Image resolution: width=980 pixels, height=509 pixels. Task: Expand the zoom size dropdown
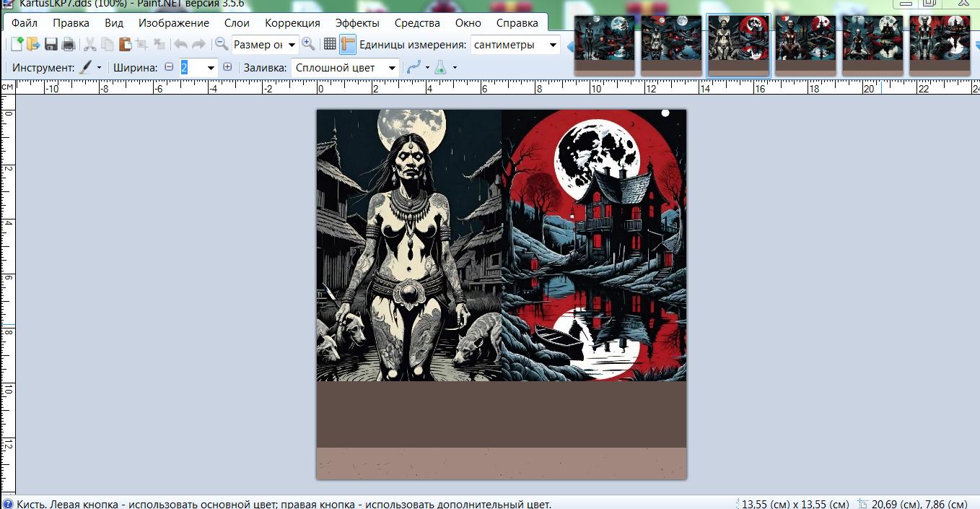pos(292,45)
